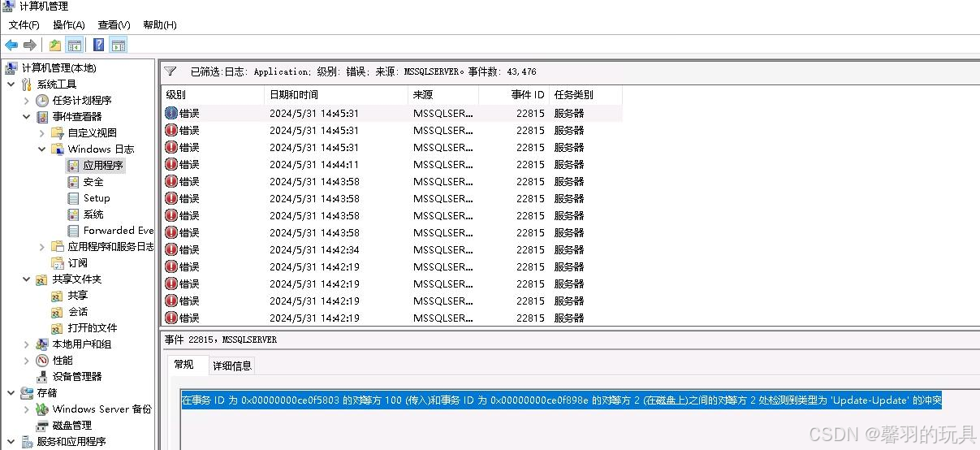
Task: Click the 任务计划程序 clock icon
Action: tap(42, 101)
